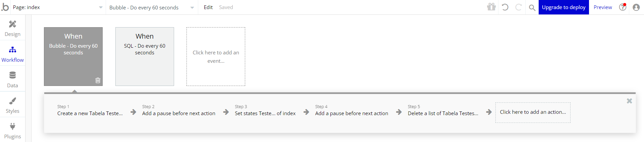Open the gift rewards icon

491,7
